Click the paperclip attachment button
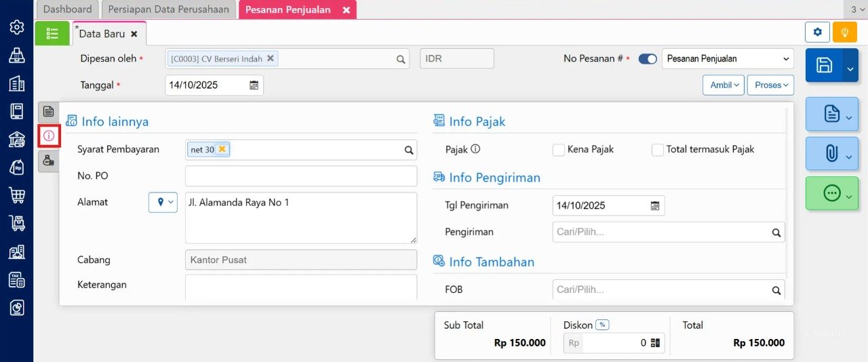Image resolution: width=868 pixels, height=362 pixels. coord(831,154)
